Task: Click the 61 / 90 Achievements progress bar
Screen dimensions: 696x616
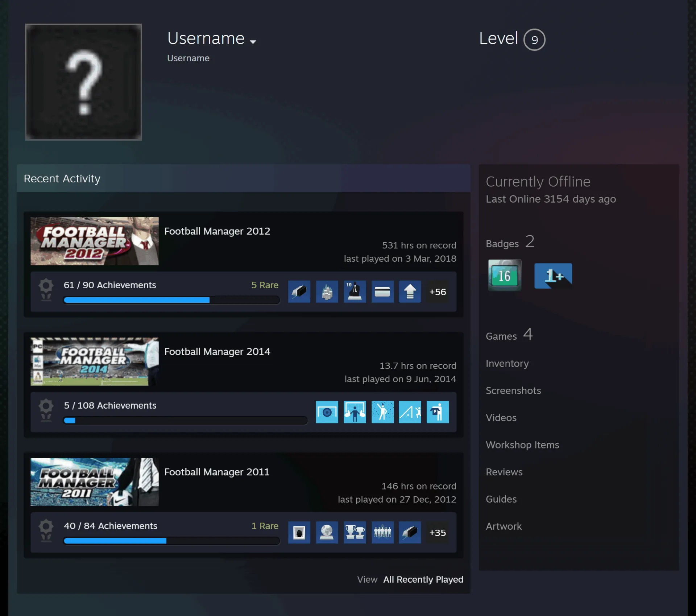Action: tap(171, 300)
